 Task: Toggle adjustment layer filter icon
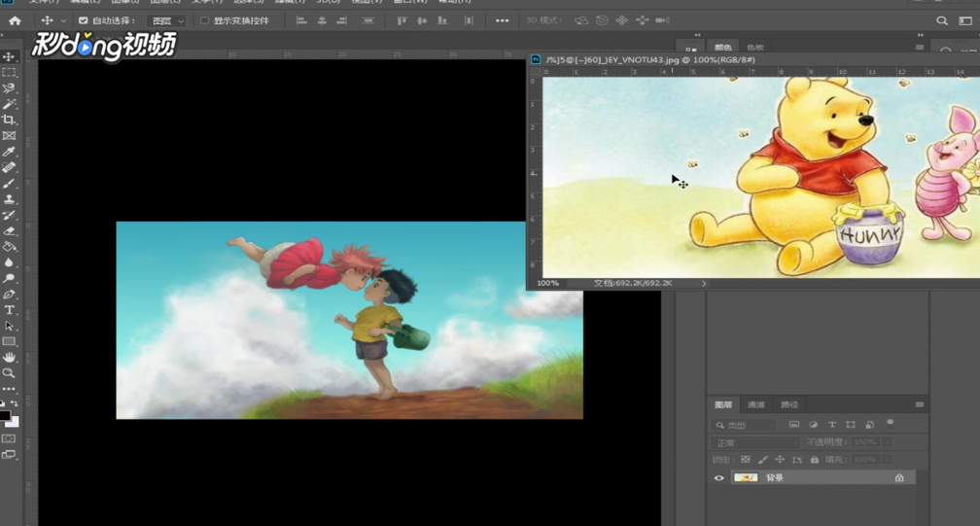coord(813,425)
